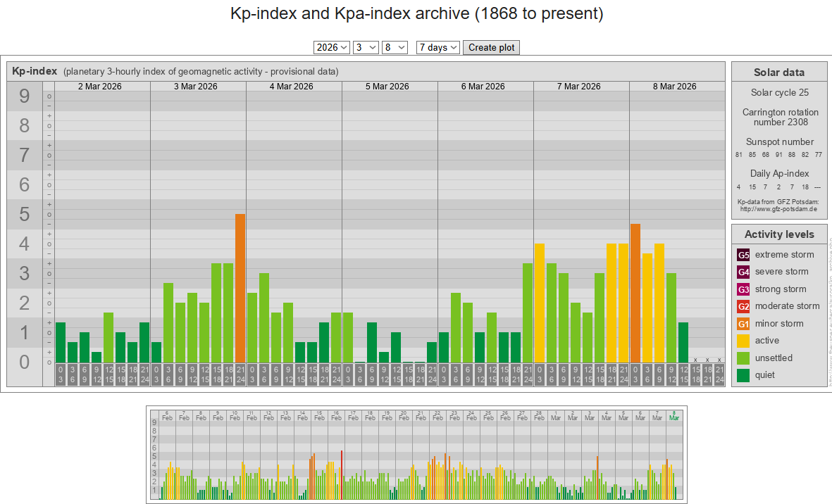Select the G1 minor storm badge

[x=743, y=324]
